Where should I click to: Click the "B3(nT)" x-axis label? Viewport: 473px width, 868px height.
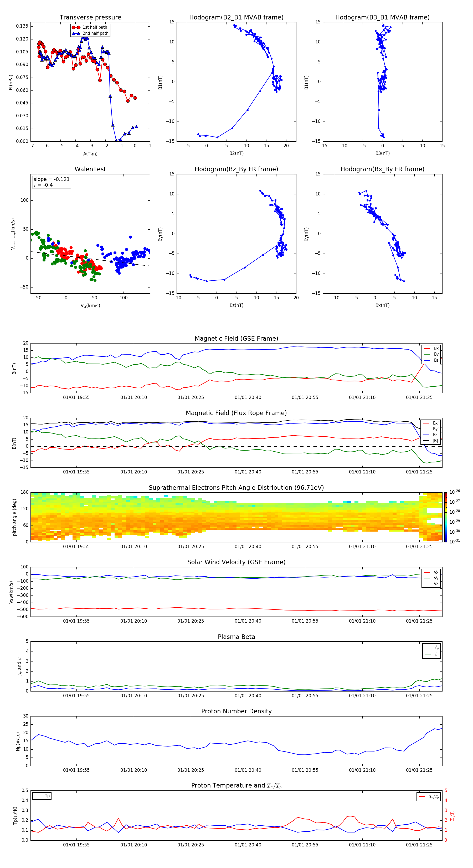pos(382,153)
